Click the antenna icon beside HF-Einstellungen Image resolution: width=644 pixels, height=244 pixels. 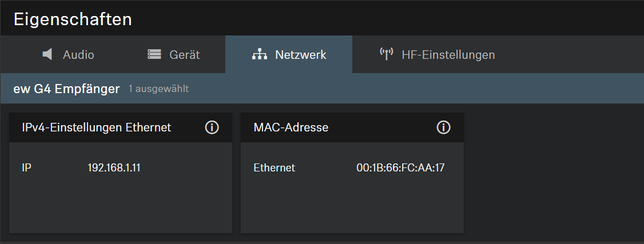(387, 55)
